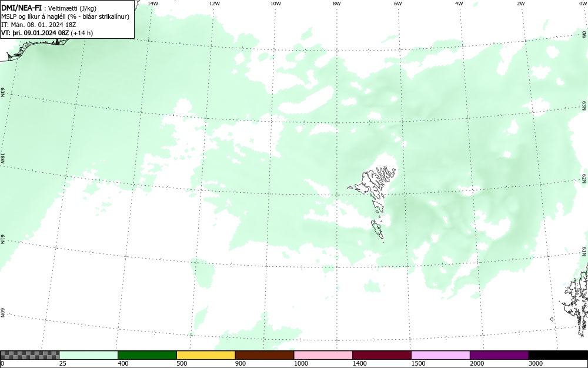
Task: Click the 4W longitude label
Action: (459, 4)
